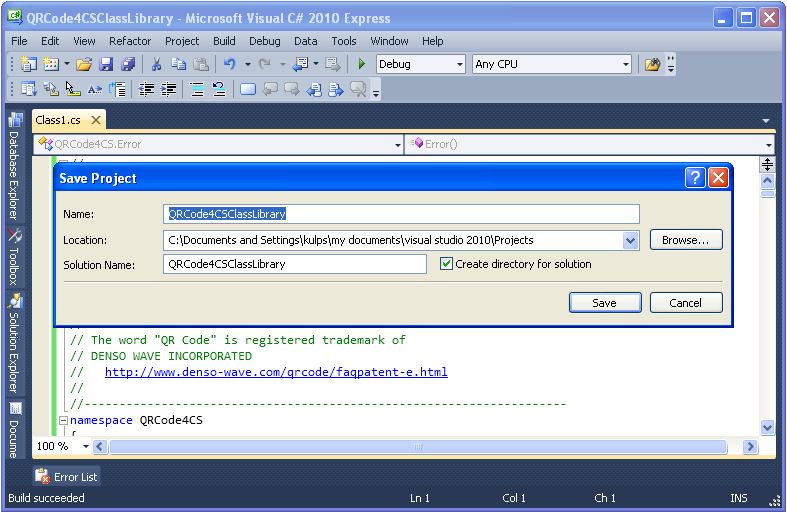Expand the Location path dropdown
This screenshot has height=513, width=787.
point(630,240)
